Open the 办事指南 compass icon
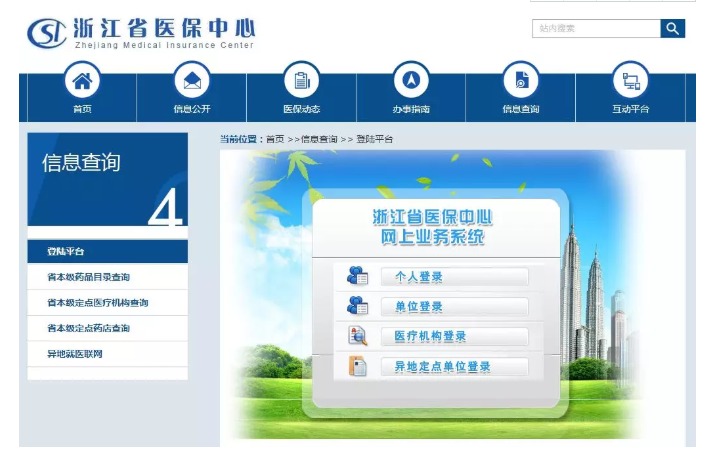 point(410,80)
